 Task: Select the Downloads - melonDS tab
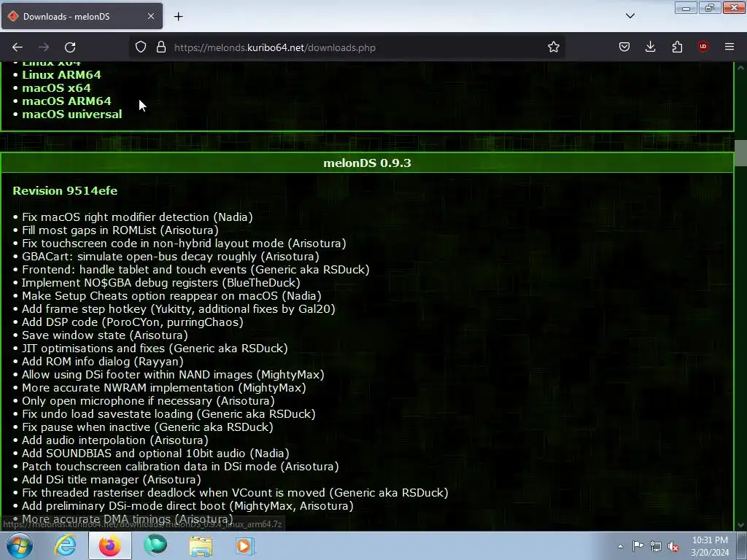[82, 16]
